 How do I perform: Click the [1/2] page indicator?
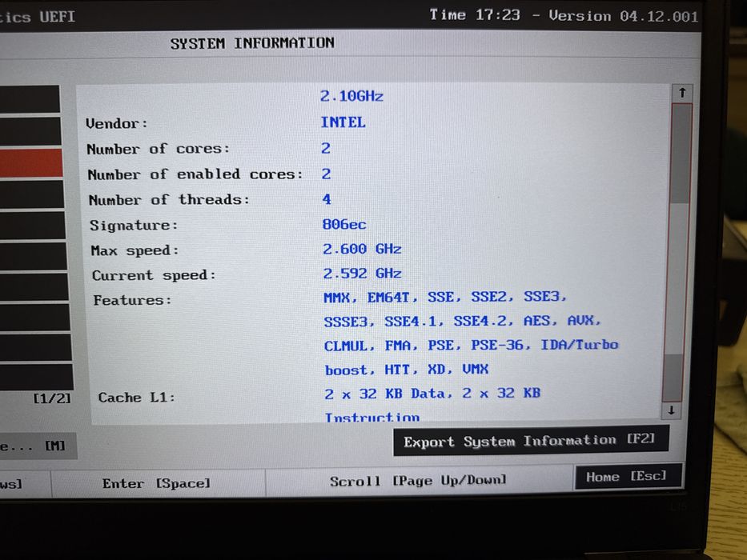52,398
